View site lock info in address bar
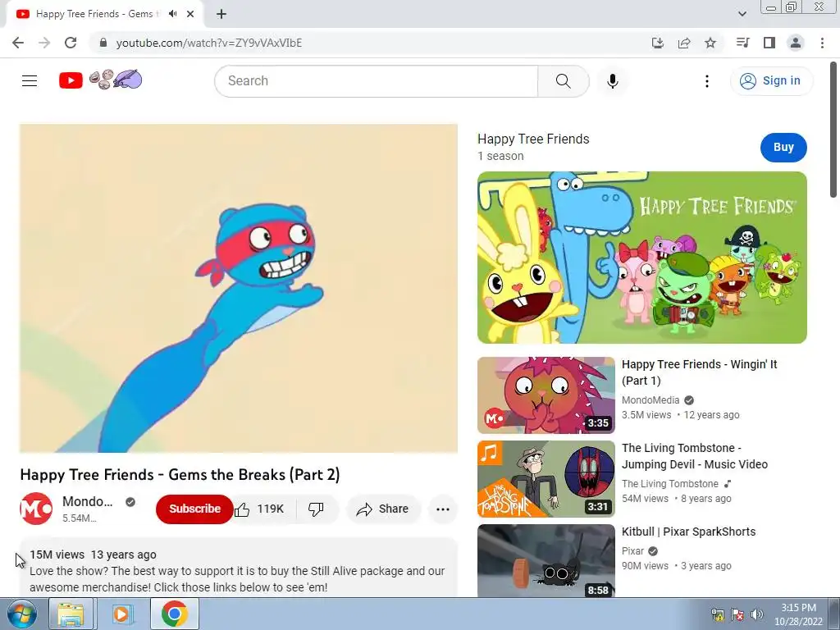The width and height of the screenshot is (840, 630). click(103, 43)
